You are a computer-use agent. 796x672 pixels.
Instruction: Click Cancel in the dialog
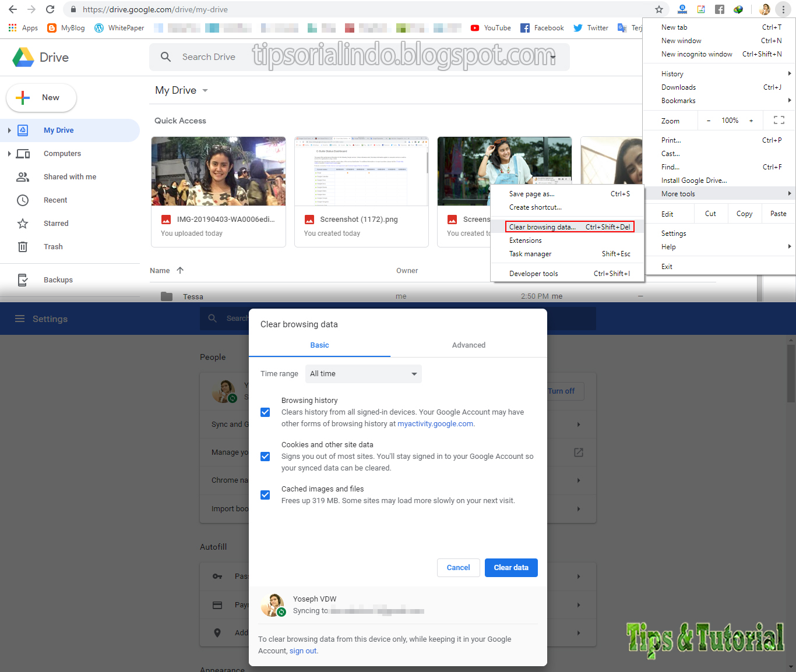tap(459, 568)
